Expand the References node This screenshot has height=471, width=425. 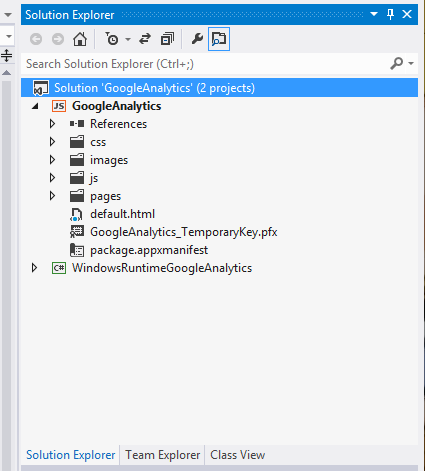click(52, 124)
